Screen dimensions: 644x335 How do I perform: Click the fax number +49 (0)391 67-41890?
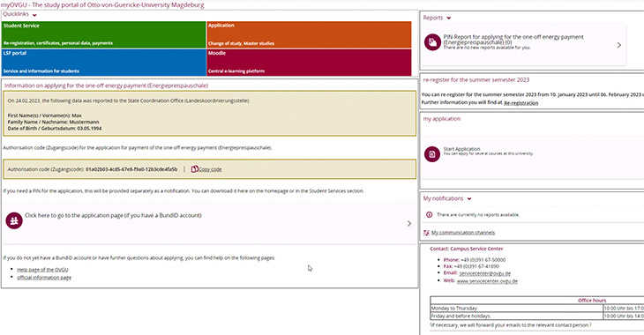pyautogui.click(x=476, y=266)
